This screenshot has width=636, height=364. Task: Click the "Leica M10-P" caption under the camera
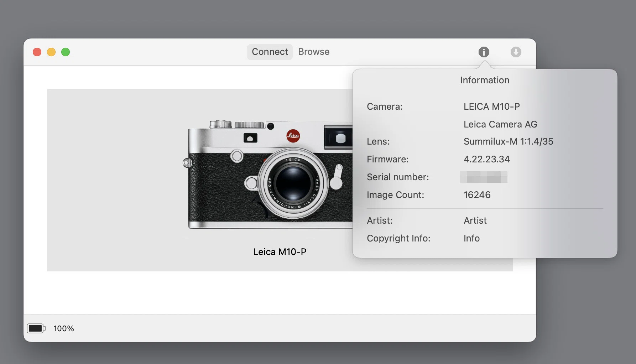[280, 252]
